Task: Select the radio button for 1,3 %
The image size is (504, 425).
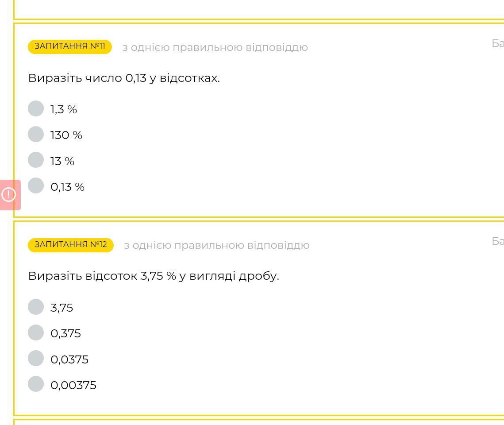Action: click(36, 108)
